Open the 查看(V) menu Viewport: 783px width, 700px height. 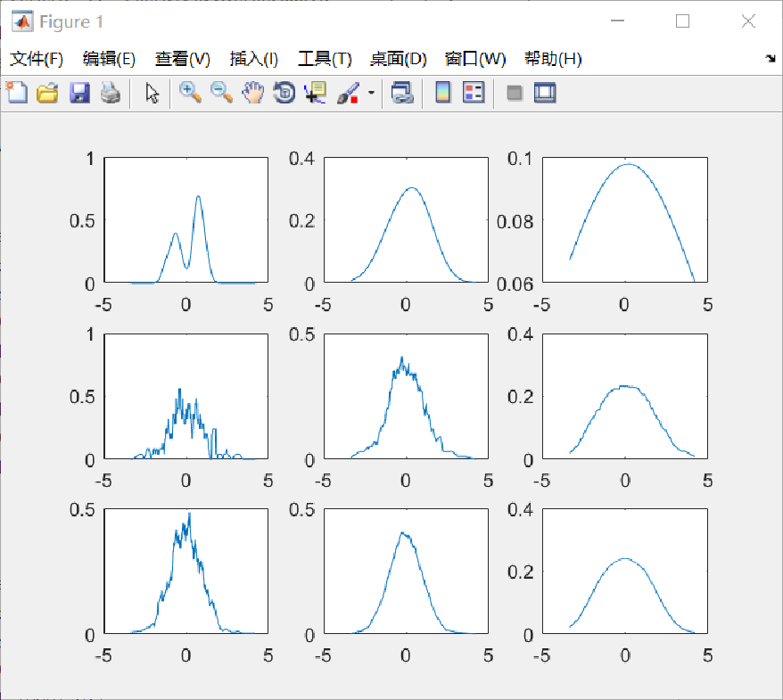point(182,59)
